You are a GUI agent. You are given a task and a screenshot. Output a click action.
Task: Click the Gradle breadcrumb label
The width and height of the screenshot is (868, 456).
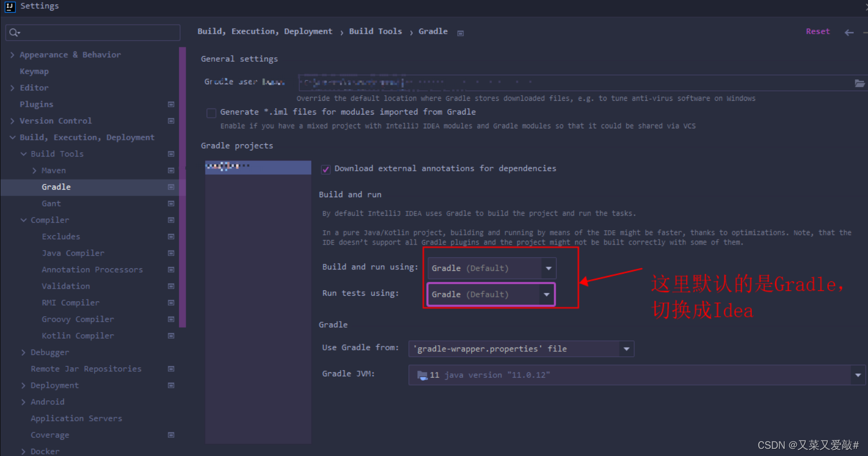(x=433, y=31)
